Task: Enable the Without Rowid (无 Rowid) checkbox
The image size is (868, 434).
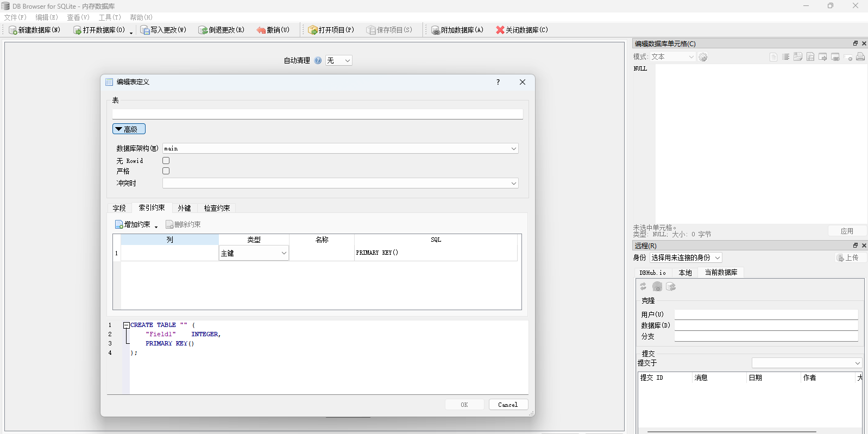Action: (166, 161)
